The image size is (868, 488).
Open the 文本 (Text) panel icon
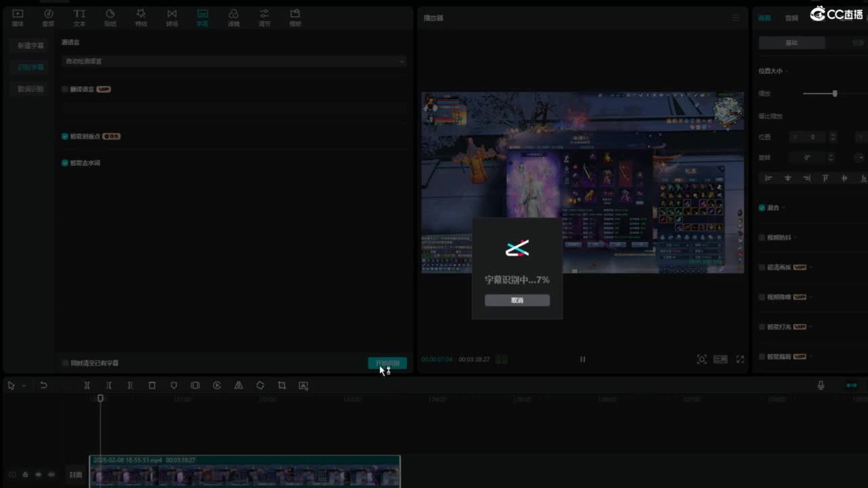click(79, 18)
